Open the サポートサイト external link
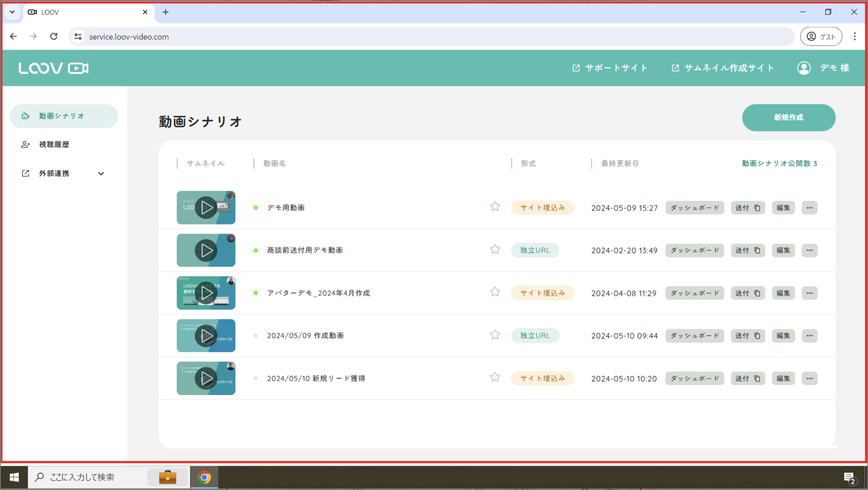This screenshot has width=868, height=490. (x=610, y=68)
